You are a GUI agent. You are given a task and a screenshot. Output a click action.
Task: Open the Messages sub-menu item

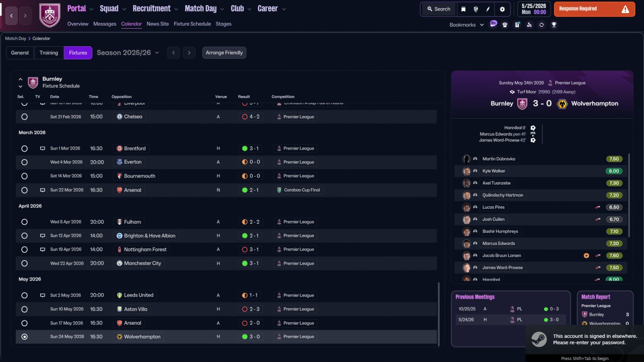105,24
